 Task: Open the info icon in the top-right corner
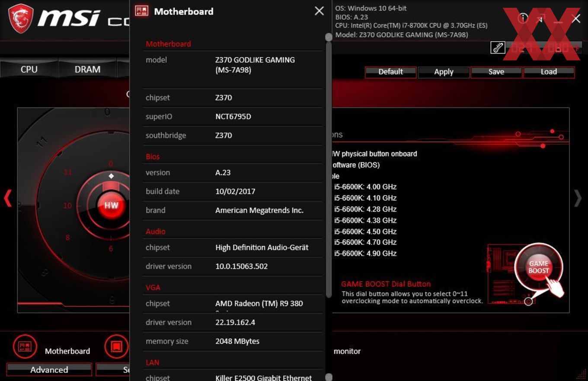[x=523, y=18]
